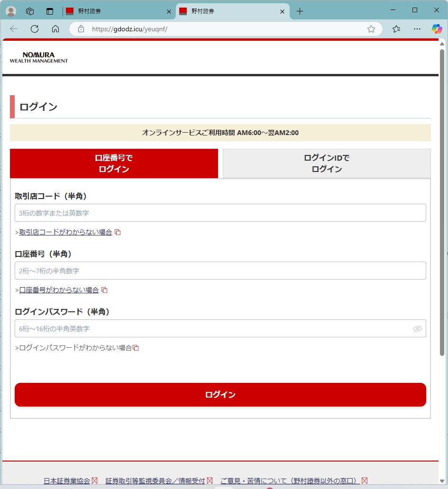Click scrollbar up arrow
448x489 pixels.
[442, 44]
